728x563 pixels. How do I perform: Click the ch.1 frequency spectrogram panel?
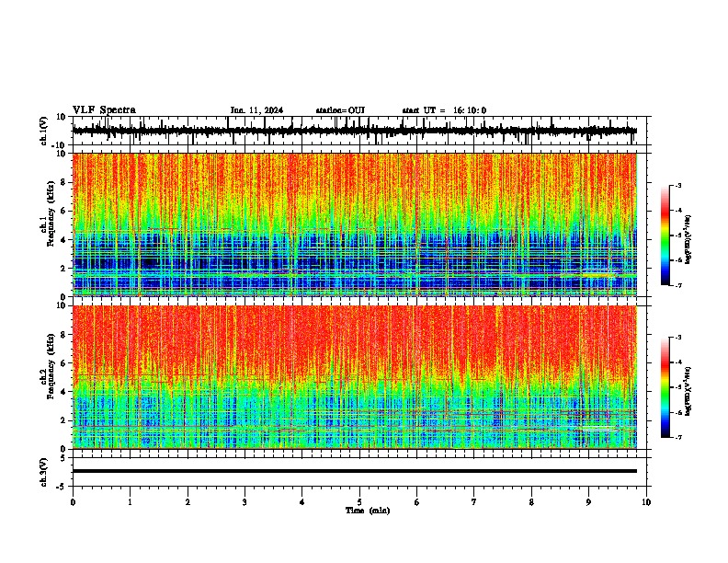[x=355, y=224]
